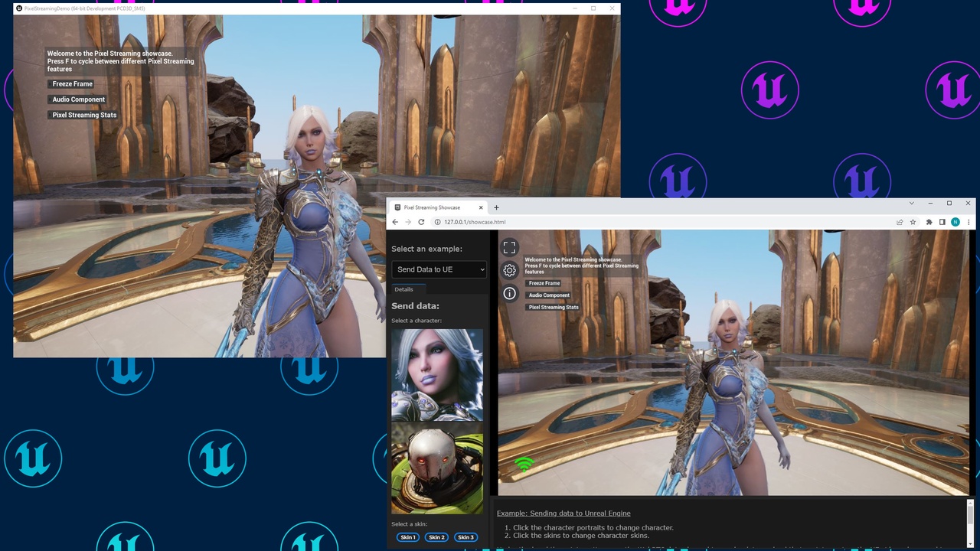This screenshot has height=551, width=980.
Task: Click Pixel Streaming Stats in the PixelStreamingDemo window
Action: click(x=84, y=115)
